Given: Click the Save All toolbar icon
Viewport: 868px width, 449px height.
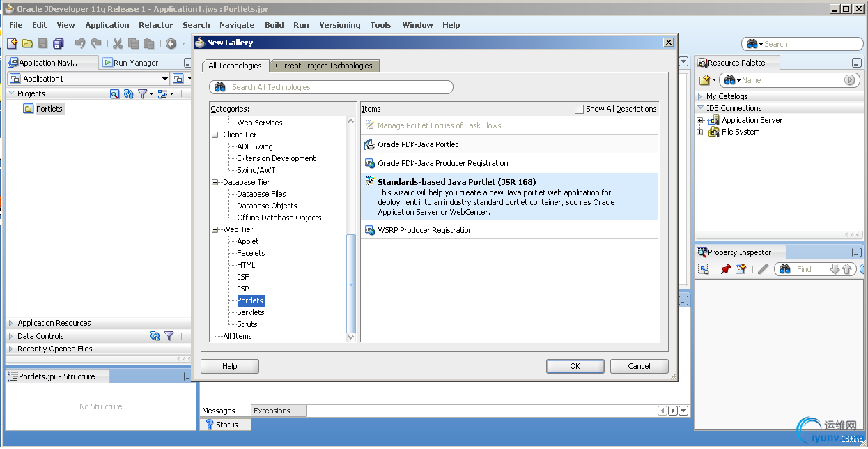Looking at the screenshot, I should (58, 43).
